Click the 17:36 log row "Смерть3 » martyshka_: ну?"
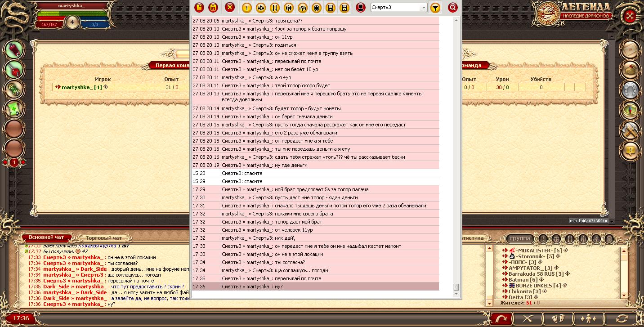Viewport: 644px width, 327px height. pos(315,287)
